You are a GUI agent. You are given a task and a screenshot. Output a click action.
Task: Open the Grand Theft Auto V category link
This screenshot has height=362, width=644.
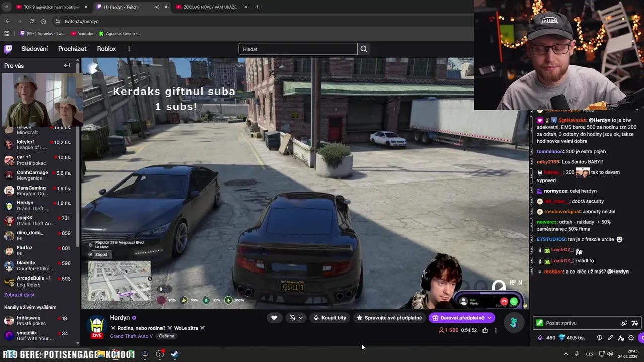131,336
